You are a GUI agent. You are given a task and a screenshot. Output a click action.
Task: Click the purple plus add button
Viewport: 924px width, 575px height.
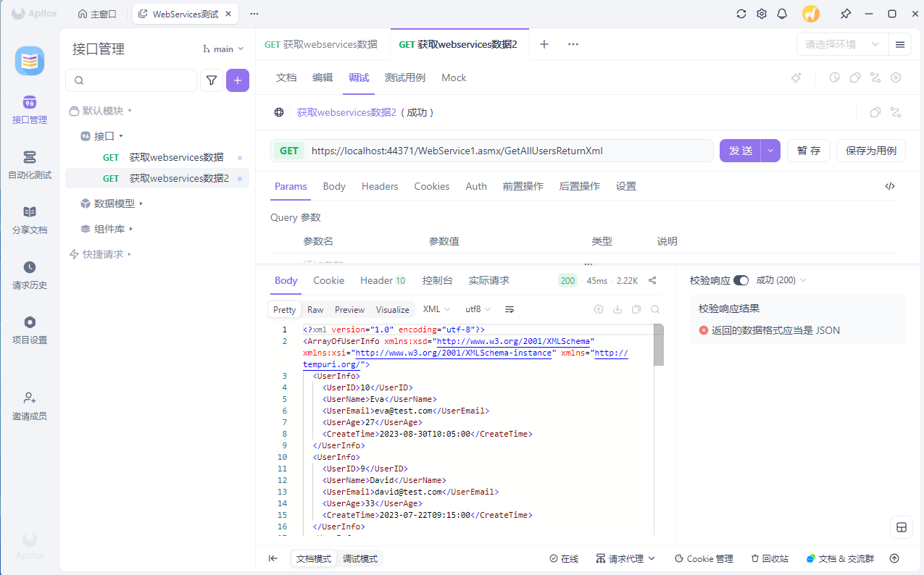[238, 80]
